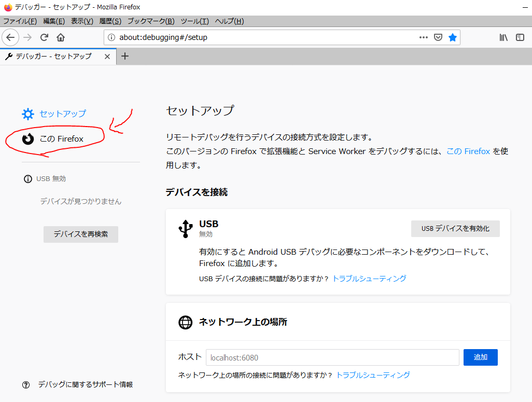
Task: Click the globe icon for network location
Action: [185, 322]
